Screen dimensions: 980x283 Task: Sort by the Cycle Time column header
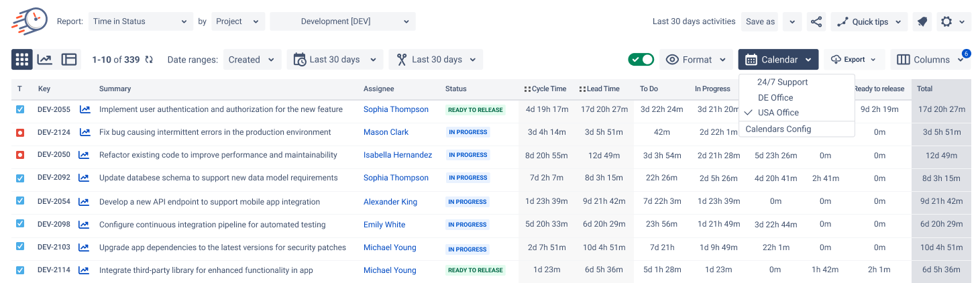pos(545,89)
